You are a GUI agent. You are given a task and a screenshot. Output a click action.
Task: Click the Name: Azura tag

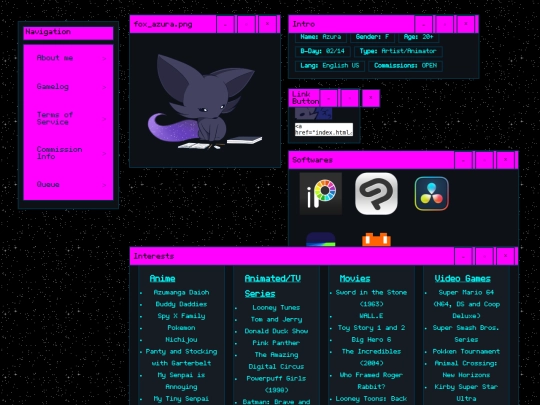click(321, 37)
